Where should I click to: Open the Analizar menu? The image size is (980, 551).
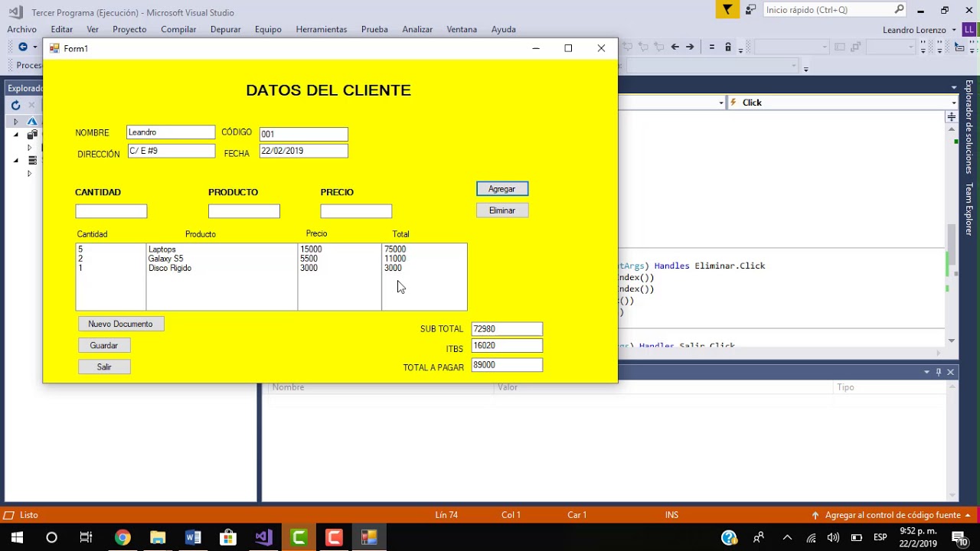(417, 29)
